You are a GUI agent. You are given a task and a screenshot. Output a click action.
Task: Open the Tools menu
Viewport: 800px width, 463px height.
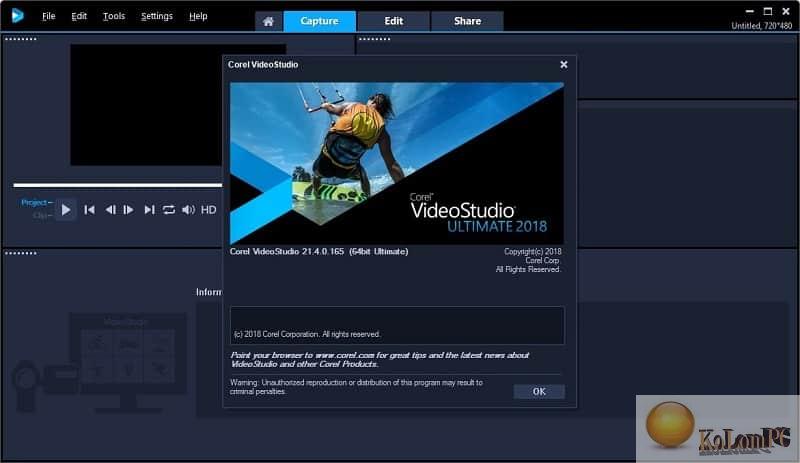114,16
